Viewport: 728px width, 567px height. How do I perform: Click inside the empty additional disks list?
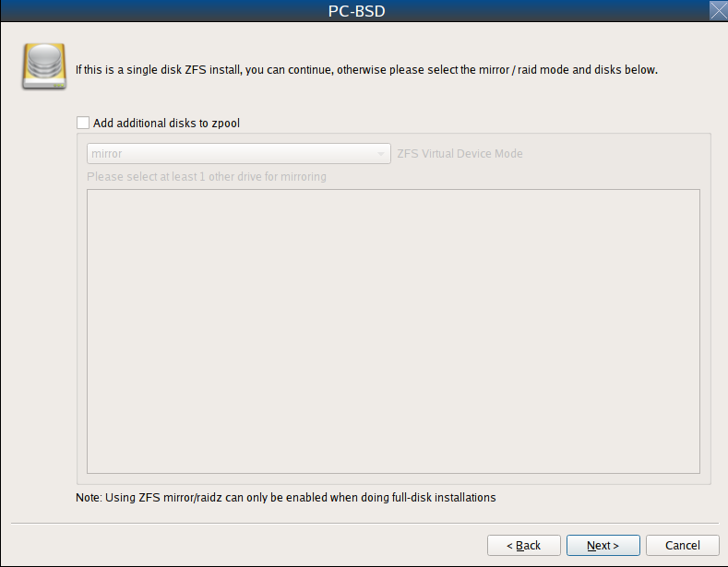click(393, 331)
